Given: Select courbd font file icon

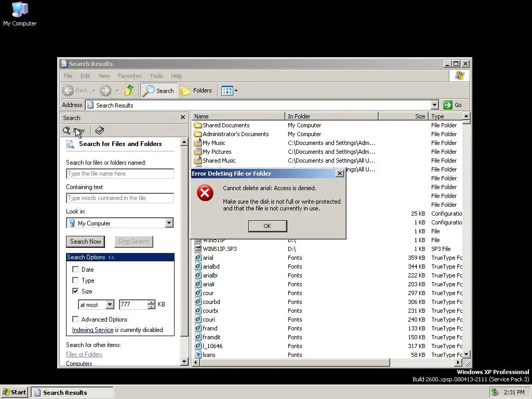Looking at the screenshot, I should pos(198,302).
